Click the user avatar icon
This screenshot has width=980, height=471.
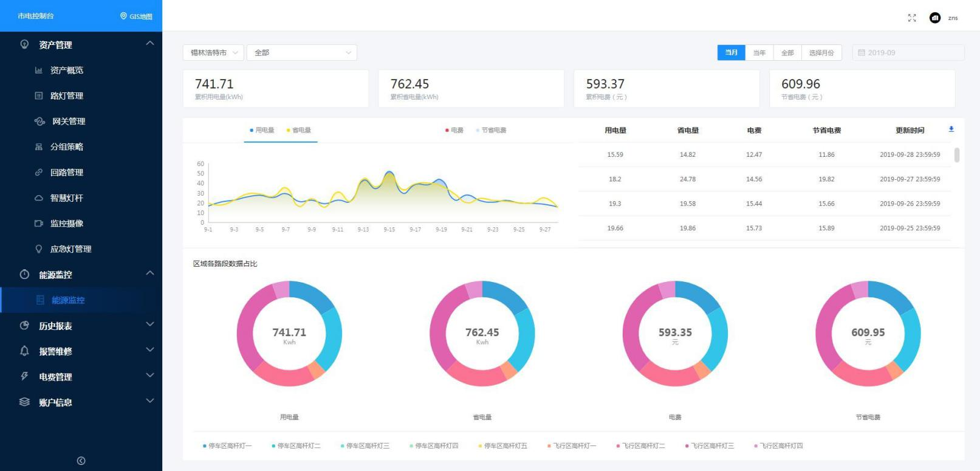pyautogui.click(x=934, y=18)
